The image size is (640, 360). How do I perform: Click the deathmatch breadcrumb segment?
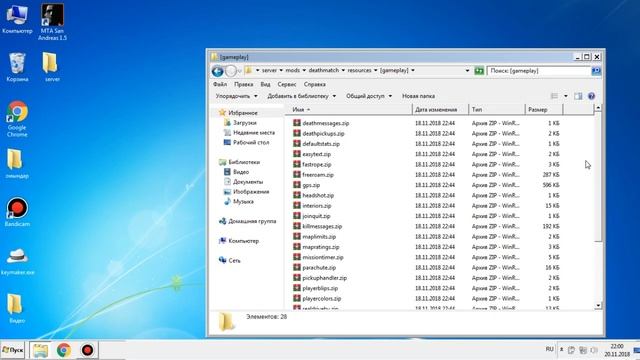pos(324,71)
